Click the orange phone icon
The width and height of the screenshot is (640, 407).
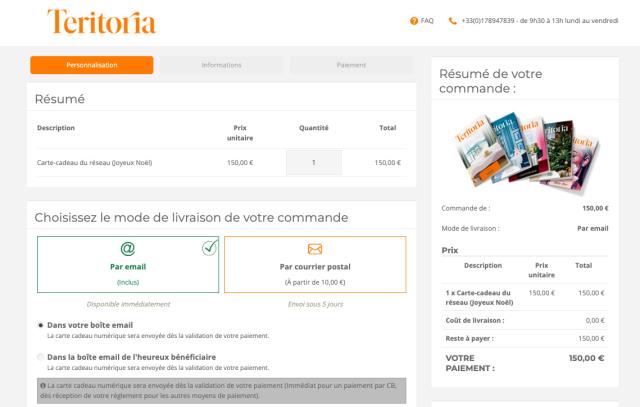click(x=452, y=21)
